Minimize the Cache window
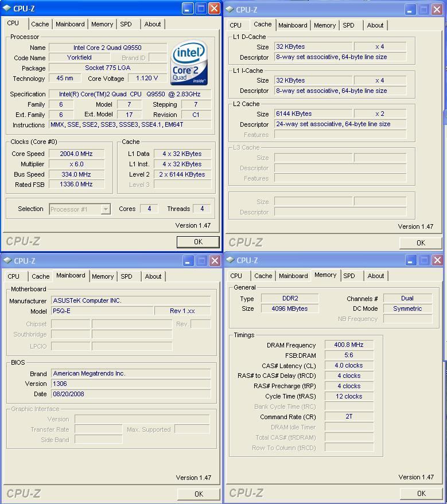This screenshot has height=504, width=447. tap(410, 9)
